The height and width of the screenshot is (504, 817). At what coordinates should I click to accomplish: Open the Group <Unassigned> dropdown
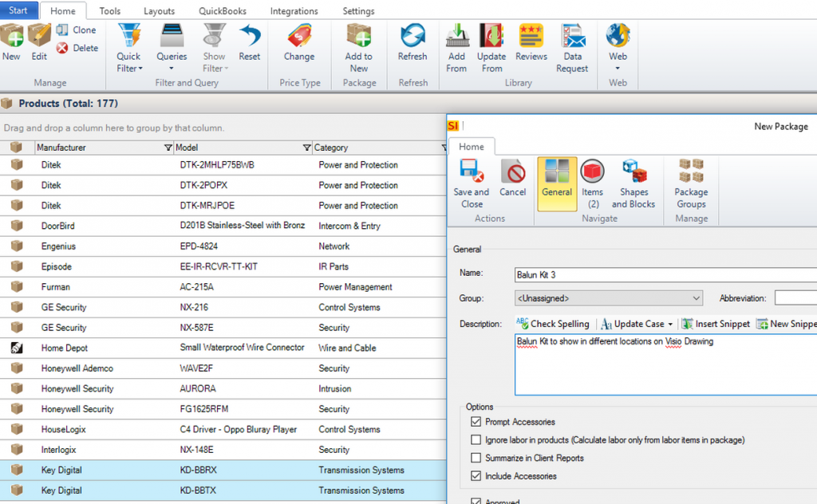(609, 298)
